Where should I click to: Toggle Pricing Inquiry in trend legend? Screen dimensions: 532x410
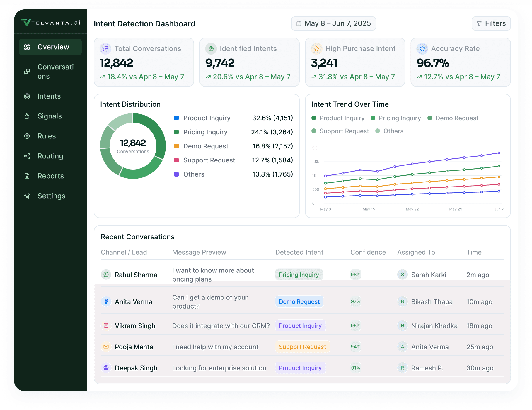click(x=396, y=118)
